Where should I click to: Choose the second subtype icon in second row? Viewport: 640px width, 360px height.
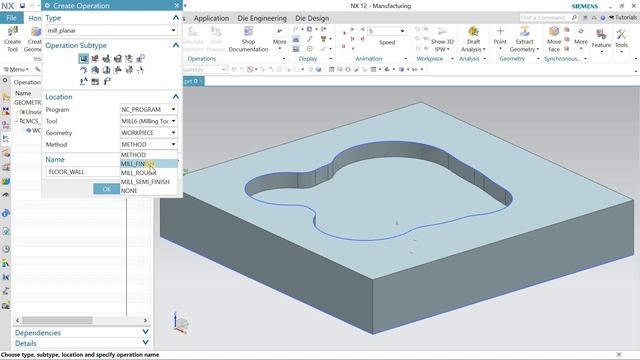pyautogui.click(x=95, y=70)
